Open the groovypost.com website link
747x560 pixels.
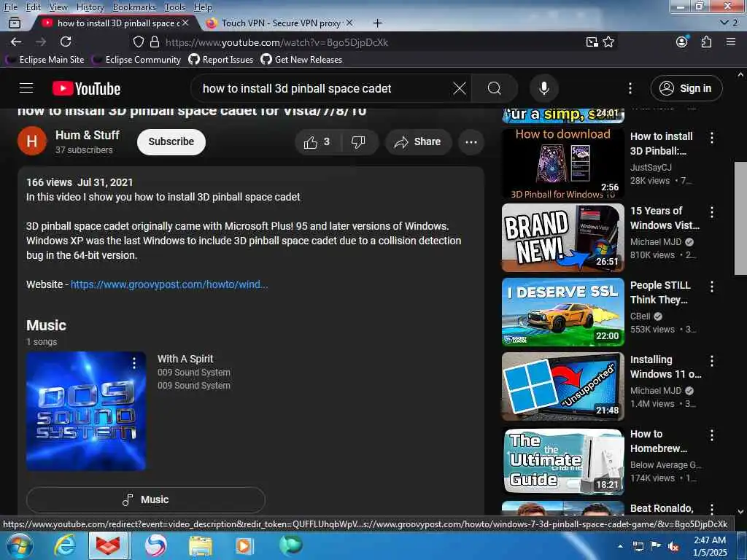coord(169,284)
